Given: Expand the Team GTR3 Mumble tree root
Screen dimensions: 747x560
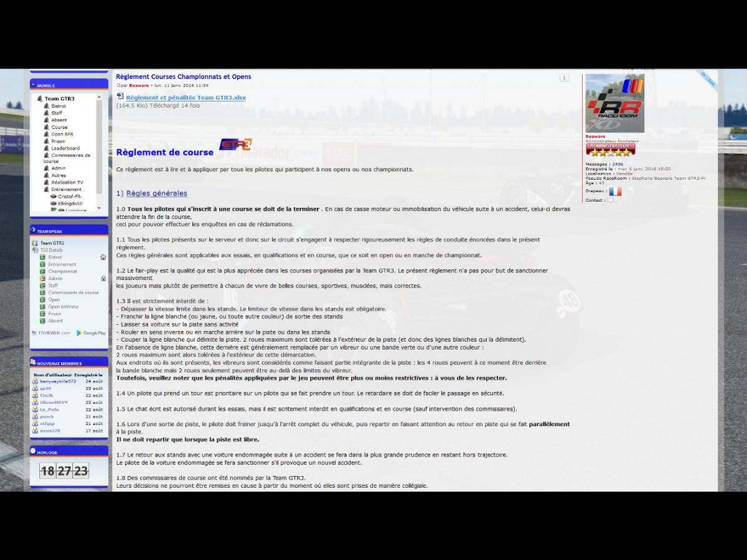Looking at the screenshot, I should click(x=39, y=99).
